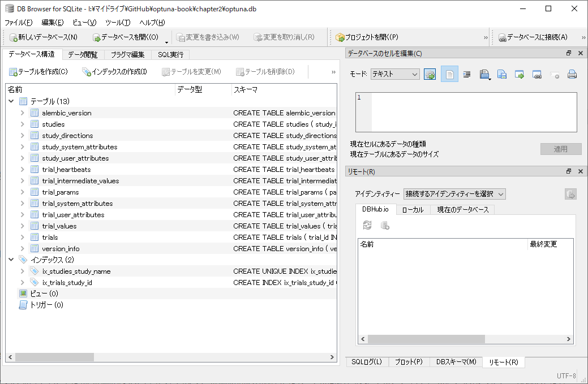The height and width of the screenshot is (384, 588).
Task: Close the Remote panel
Action: coord(581,171)
